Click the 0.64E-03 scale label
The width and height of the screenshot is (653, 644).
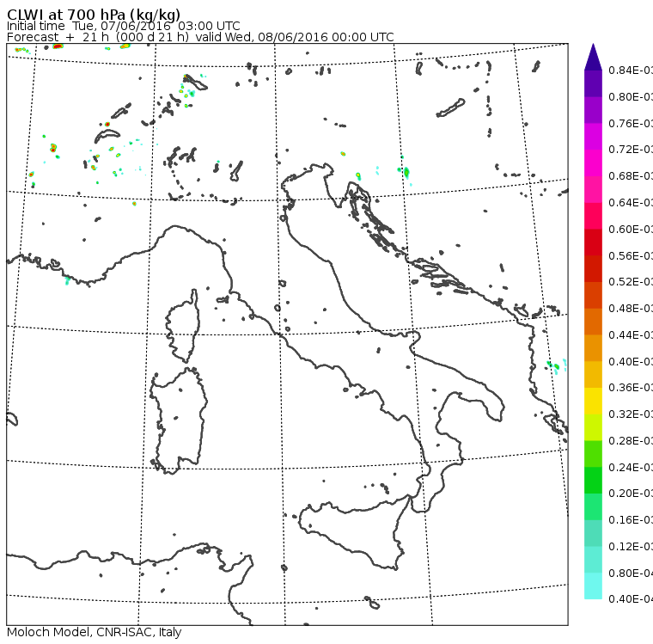click(x=631, y=203)
